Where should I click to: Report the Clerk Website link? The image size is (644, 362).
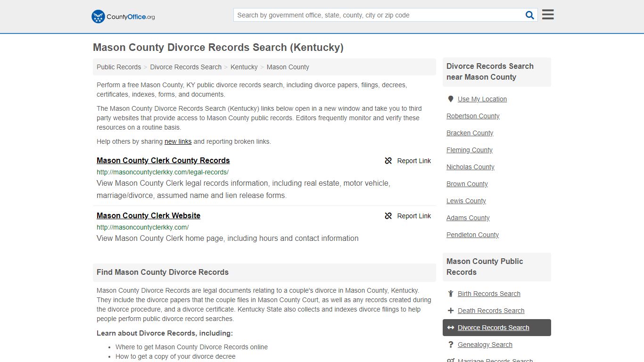pyautogui.click(x=408, y=216)
